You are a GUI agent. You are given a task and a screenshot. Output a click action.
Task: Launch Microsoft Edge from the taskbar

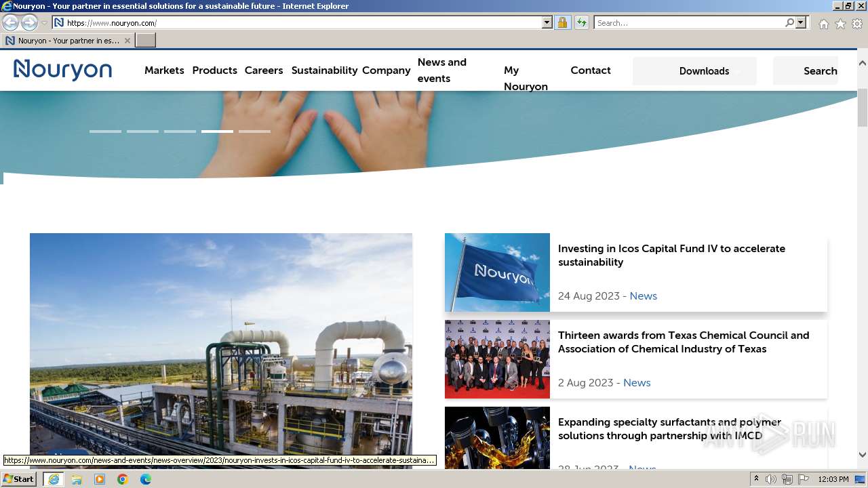(146, 479)
